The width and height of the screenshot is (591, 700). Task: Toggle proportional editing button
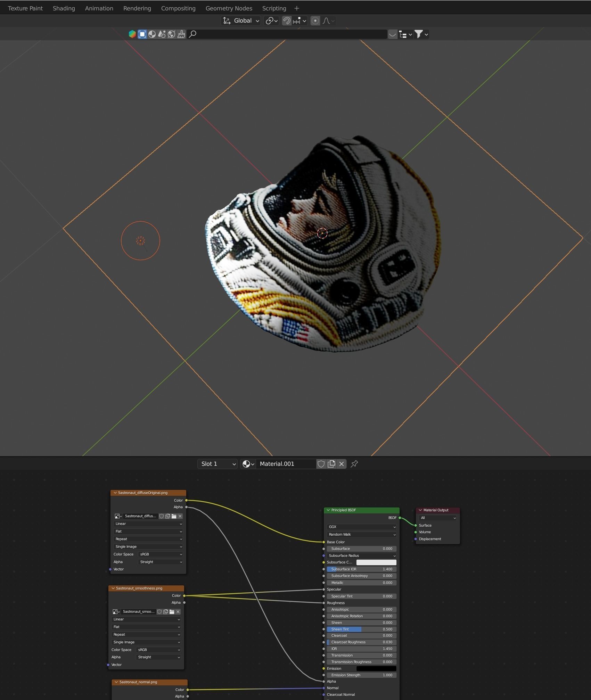coord(315,21)
